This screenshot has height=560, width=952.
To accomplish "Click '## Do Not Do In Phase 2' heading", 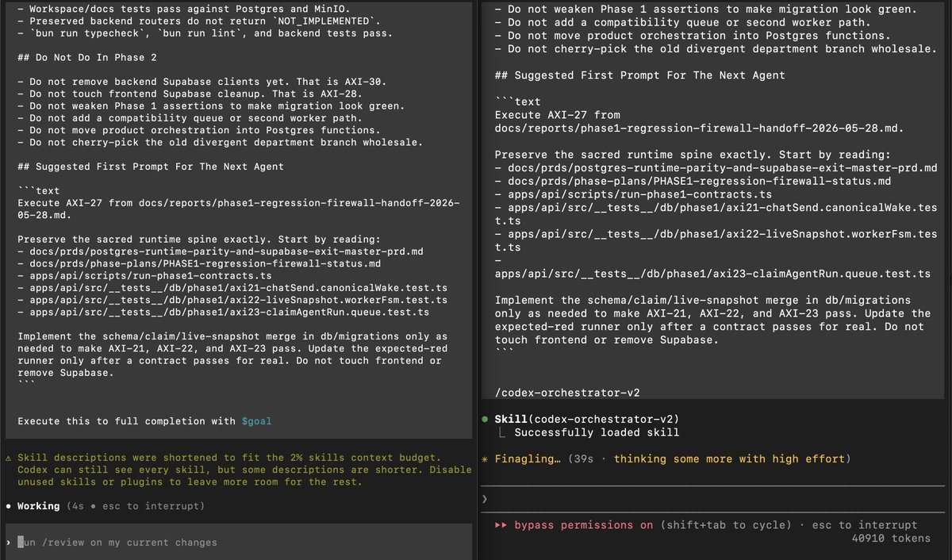I will 86,58.
